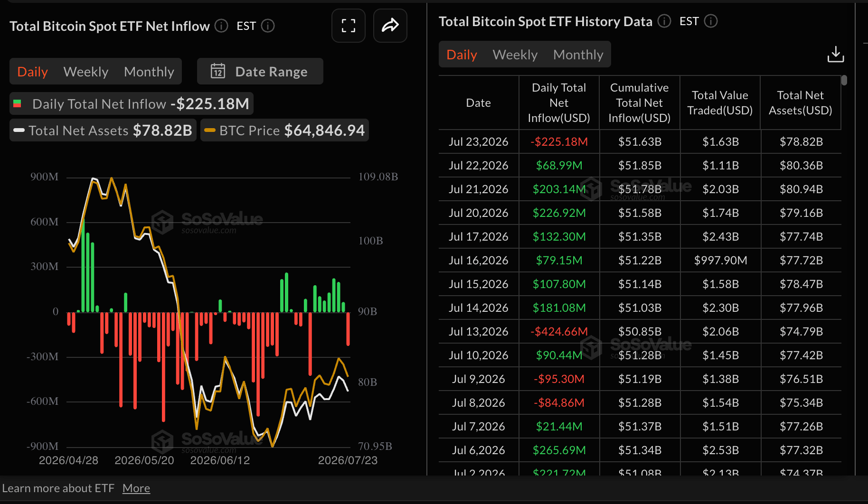This screenshot has height=504, width=868.
Task: Switch History Data table to Weekly
Action: (515, 55)
